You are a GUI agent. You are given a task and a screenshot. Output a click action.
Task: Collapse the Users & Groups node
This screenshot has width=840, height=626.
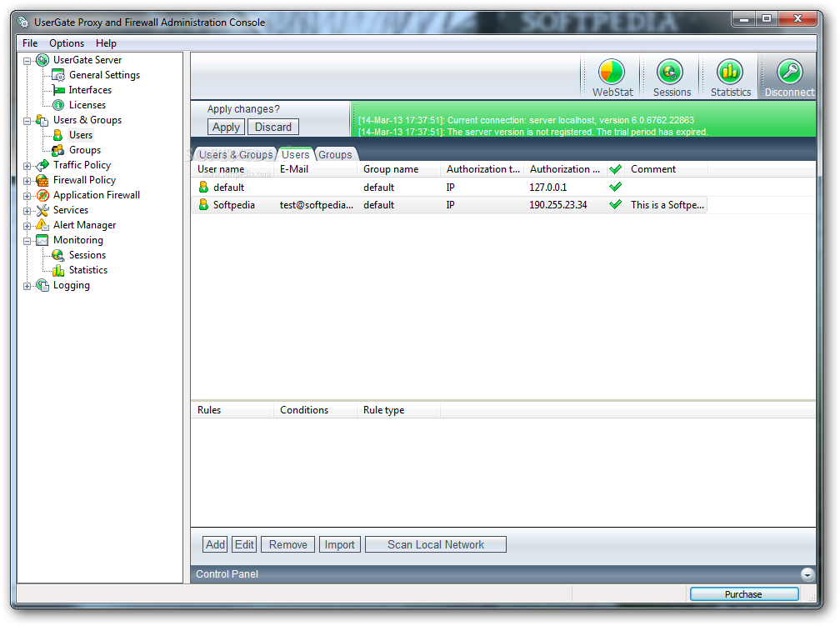click(27, 121)
